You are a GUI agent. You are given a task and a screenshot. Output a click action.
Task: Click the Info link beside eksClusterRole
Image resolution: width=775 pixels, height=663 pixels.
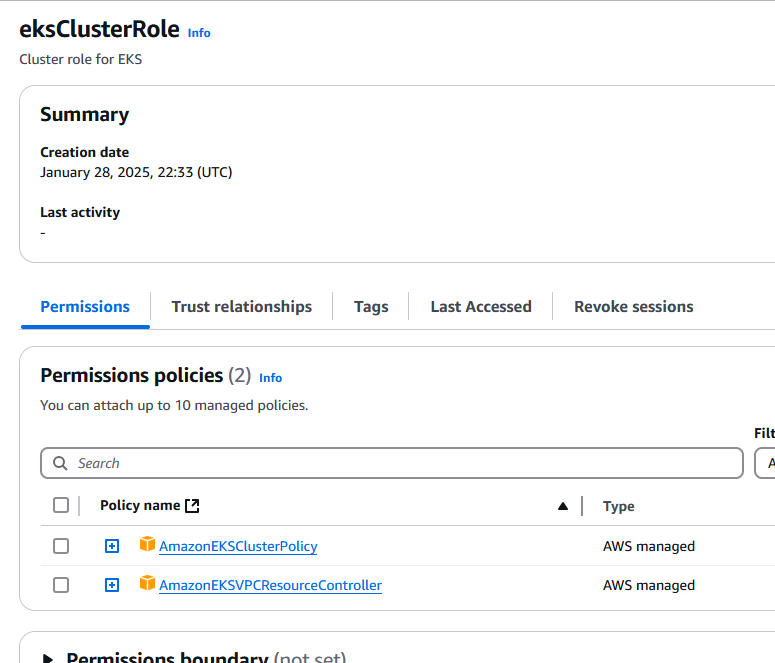click(x=199, y=33)
